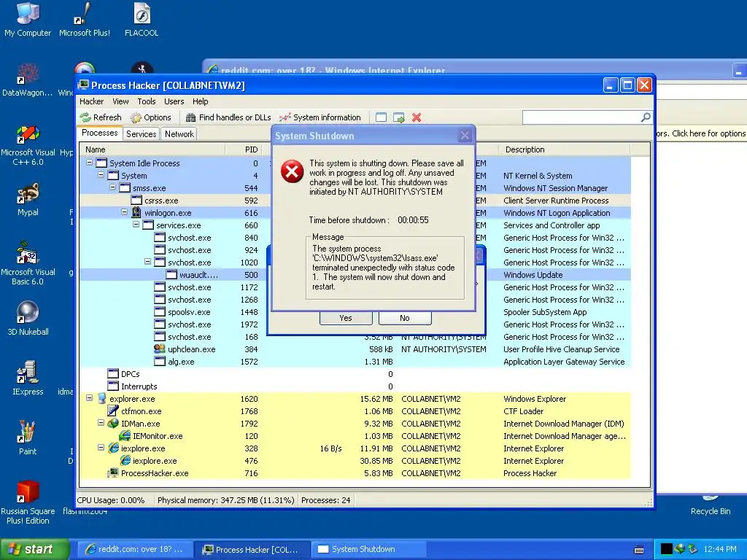Select ProcessHacker.exe icon in list
747x560 pixels.
[x=113, y=472]
